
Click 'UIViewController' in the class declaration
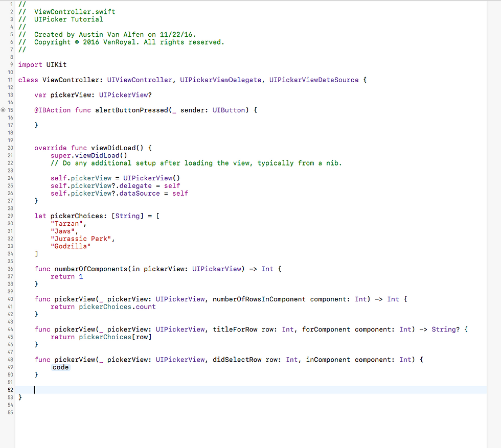pos(140,80)
